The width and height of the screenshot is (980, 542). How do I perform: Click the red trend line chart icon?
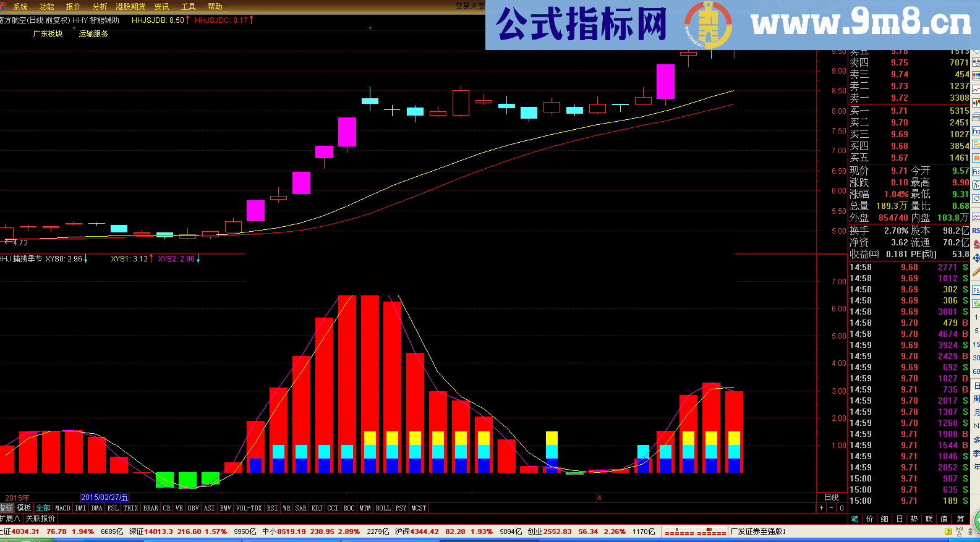coord(976,90)
